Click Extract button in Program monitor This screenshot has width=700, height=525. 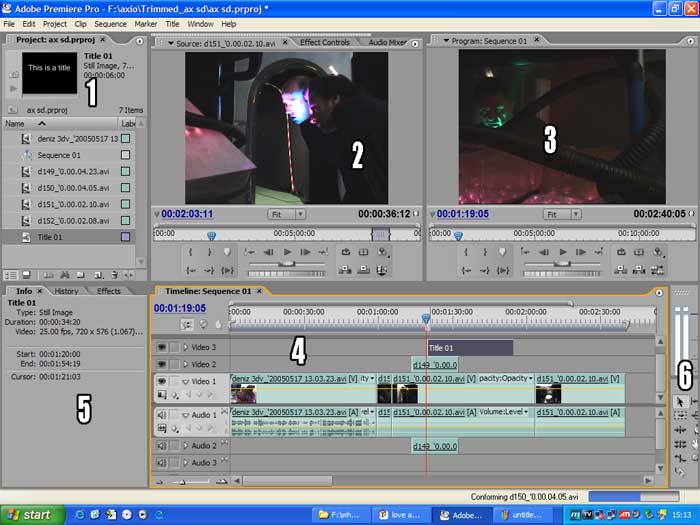tap(639, 270)
